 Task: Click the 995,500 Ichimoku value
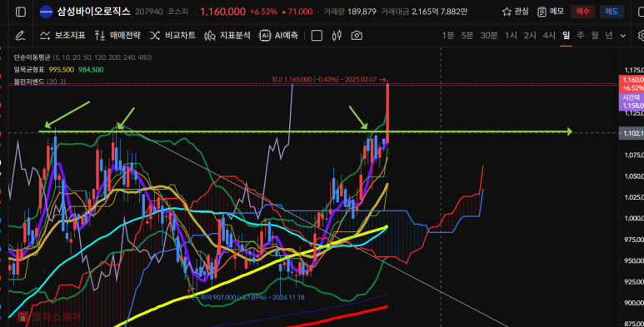(x=62, y=70)
